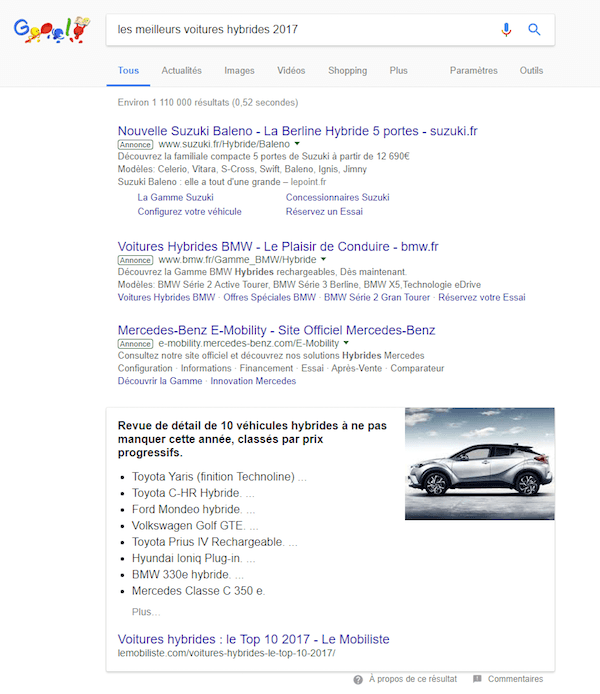Select the Tous tab
Image resolution: width=600 pixels, height=694 pixels.
(x=128, y=70)
